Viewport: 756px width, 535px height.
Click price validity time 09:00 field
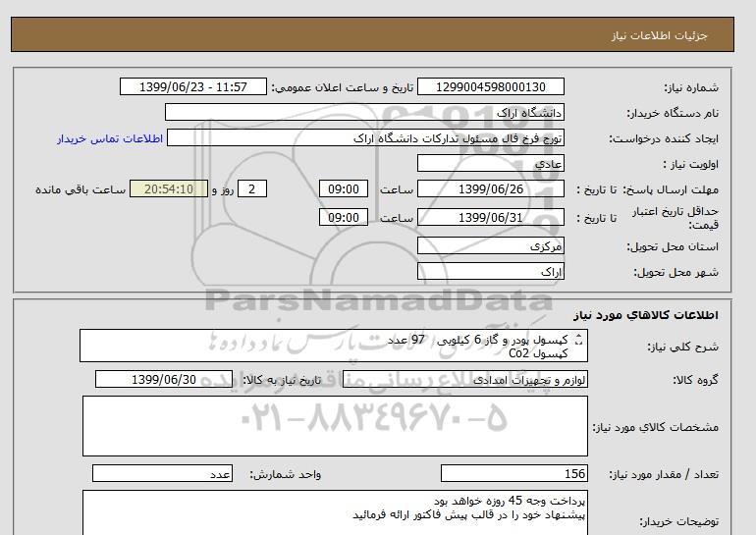click(x=344, y=217)
